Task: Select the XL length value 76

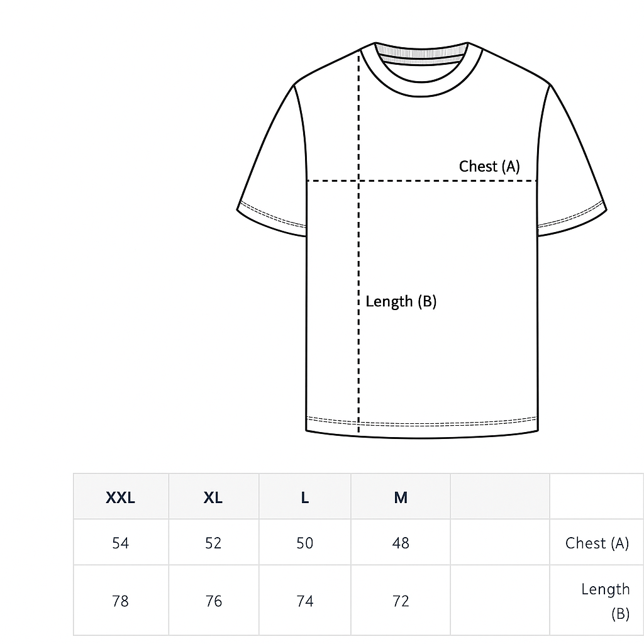Action: click(214, 601)
